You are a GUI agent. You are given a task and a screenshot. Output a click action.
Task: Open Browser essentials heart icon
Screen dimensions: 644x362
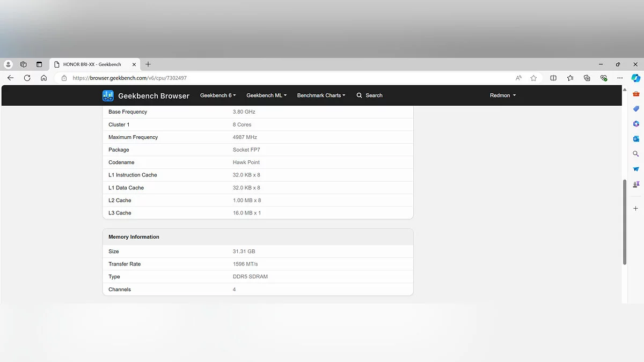(604, 78)
